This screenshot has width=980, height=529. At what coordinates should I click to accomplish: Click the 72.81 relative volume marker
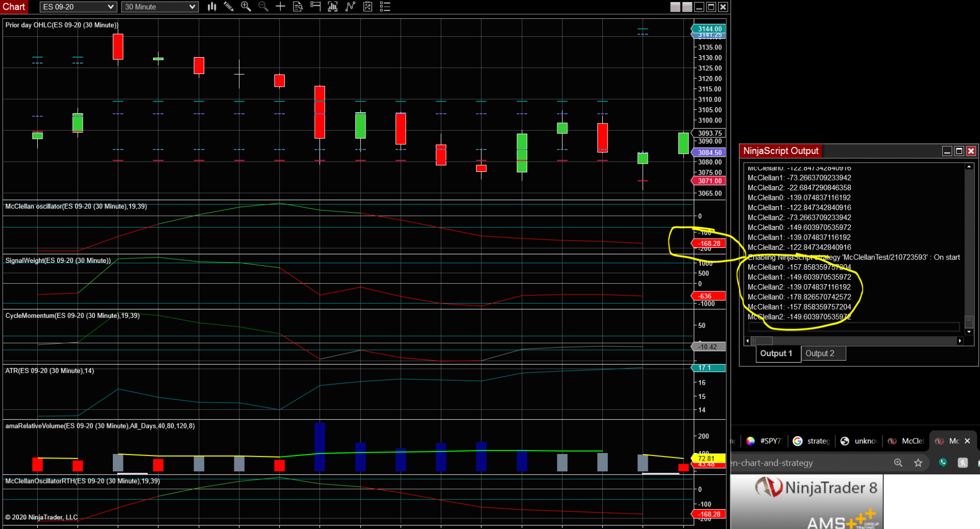[708, 459]
